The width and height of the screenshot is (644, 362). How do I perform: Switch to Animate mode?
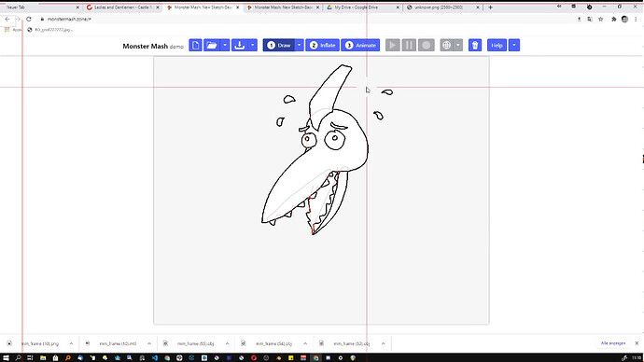click(360, 45)
